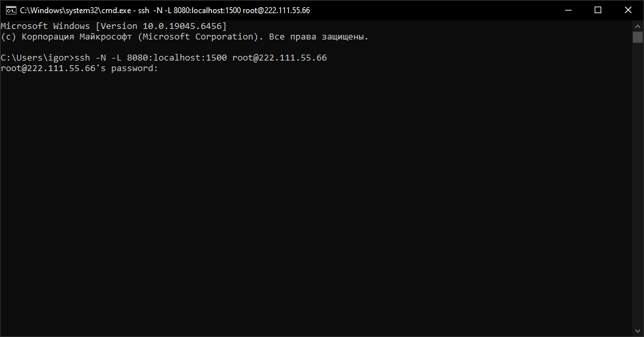
Task: Click the Microsoft Windows version line
Action: coord(113,26)
